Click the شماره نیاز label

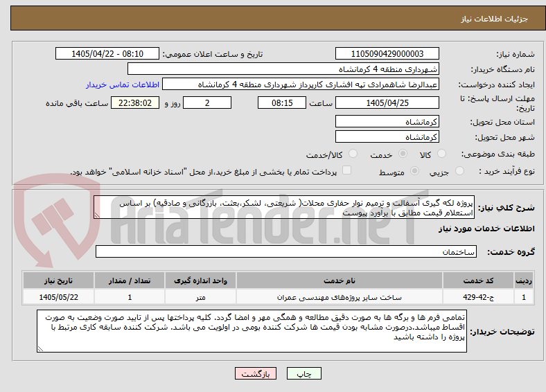click(516, 54)
